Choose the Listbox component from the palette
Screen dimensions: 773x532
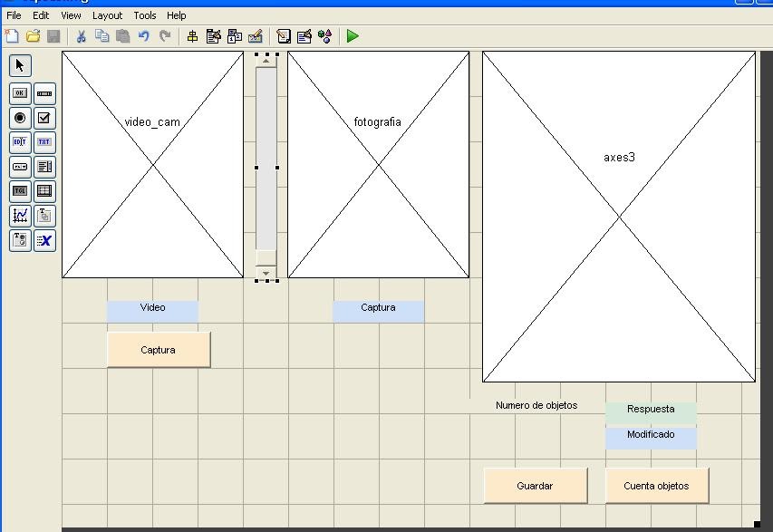(43, 166)
